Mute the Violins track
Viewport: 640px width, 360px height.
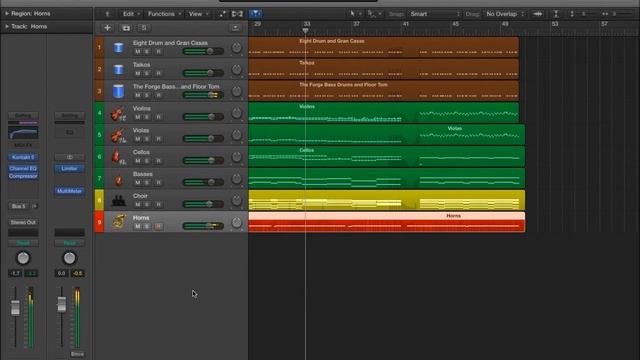(138, 117)
